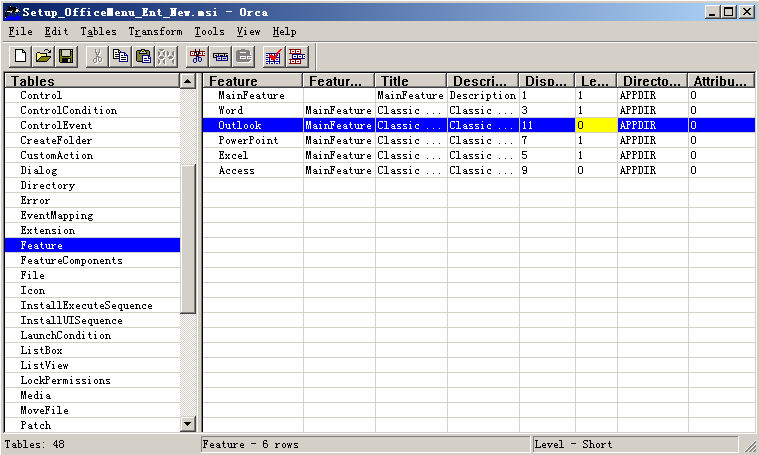Image resolution: width=759 pixels, height=455 pixels.
Task: Click the Attribu... column header
Action: point(721,81)
